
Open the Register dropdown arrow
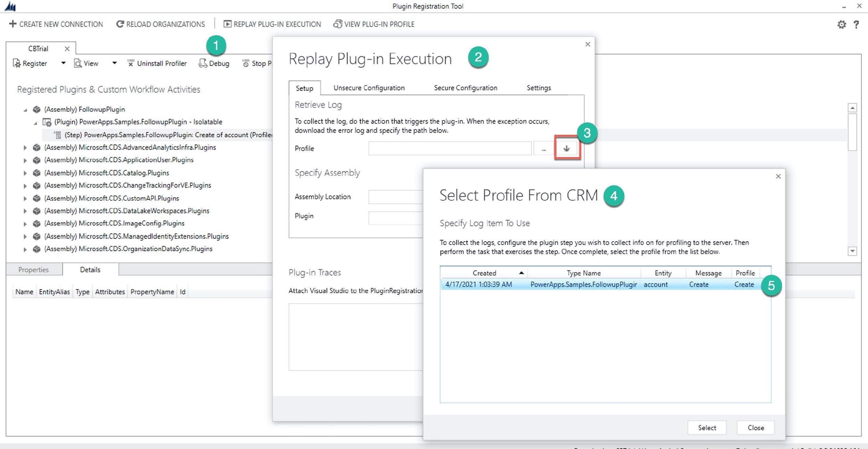(63, 63)
